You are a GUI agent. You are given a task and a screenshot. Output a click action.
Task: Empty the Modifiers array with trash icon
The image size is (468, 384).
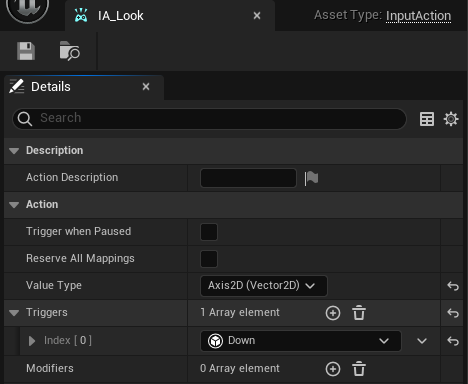click(359, 369)
